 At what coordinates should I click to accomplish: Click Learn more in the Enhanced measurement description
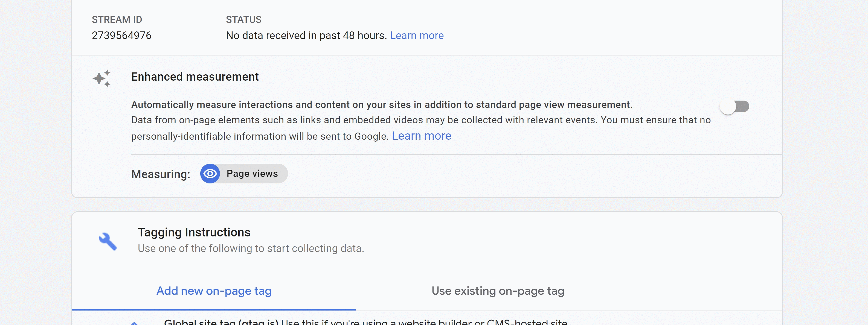(x=422, y=136)
